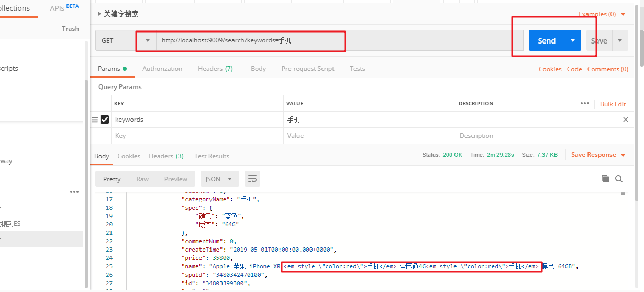Click the empty Value input field
Viewport: 644px width, 292px height.
(370, 136)
